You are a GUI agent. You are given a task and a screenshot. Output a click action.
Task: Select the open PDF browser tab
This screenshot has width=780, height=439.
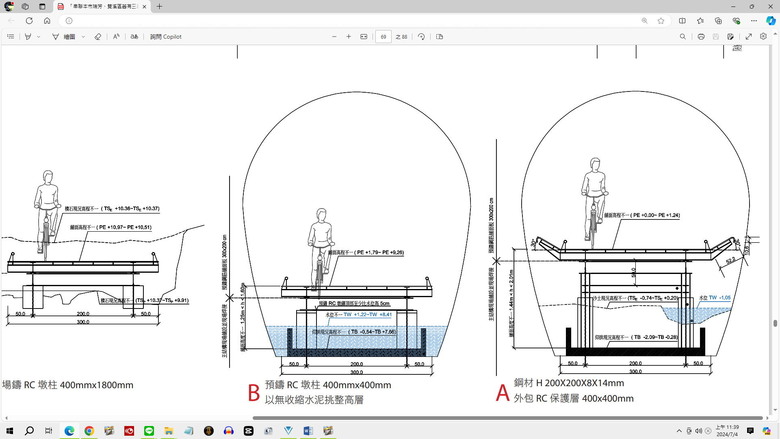click(x=102, y=6)
